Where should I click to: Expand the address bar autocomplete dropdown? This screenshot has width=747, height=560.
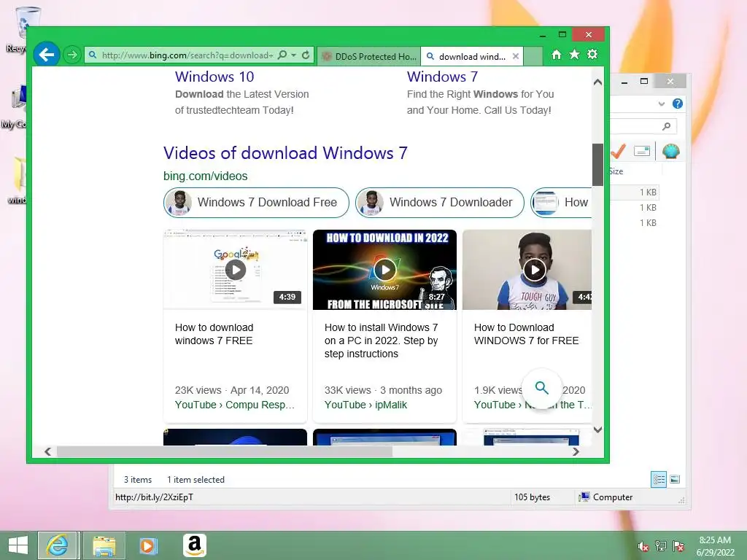tap(294, 55)
